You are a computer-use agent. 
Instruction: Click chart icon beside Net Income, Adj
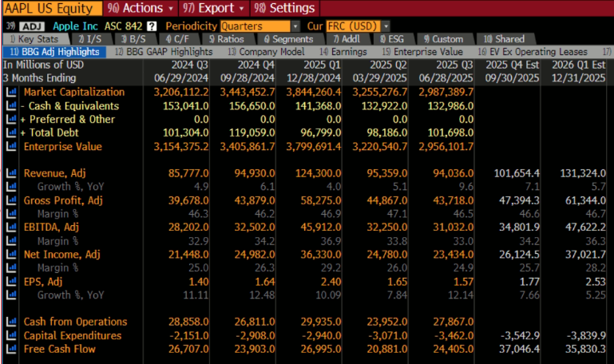(x=11, y=255)
